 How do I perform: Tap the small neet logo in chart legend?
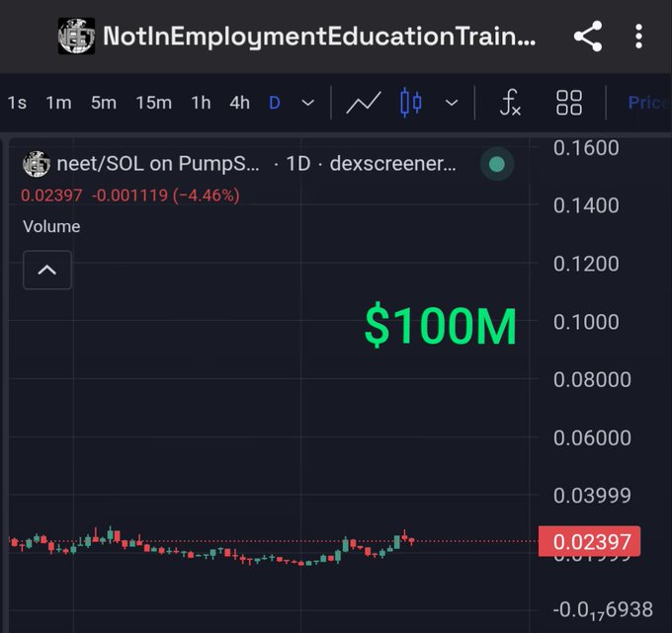pyautogui.click(x=36, y=164)
